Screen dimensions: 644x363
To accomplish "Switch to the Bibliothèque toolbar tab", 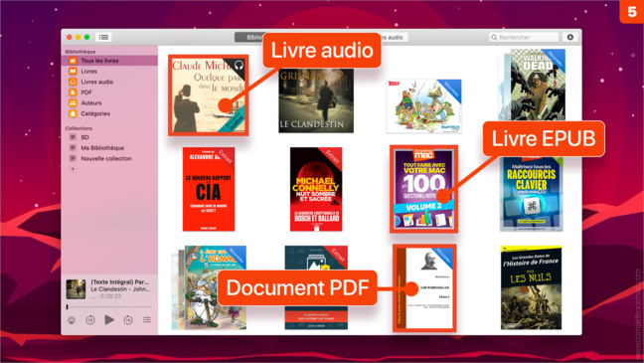I will (x=248, y=37).
